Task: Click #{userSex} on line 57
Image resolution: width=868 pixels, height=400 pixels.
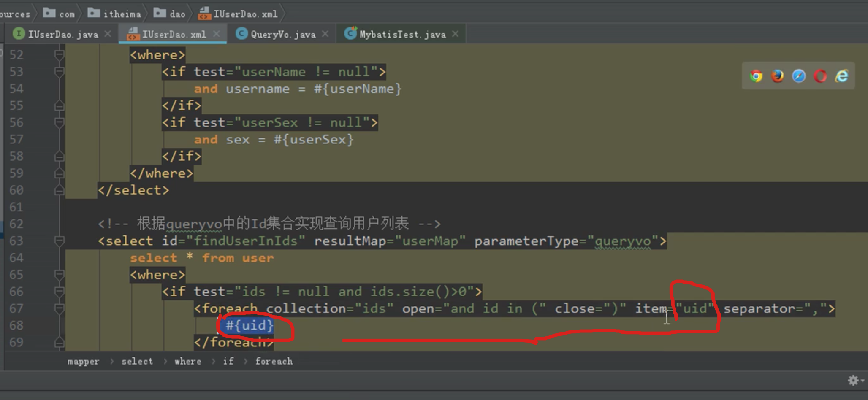Action: point(313,139)
